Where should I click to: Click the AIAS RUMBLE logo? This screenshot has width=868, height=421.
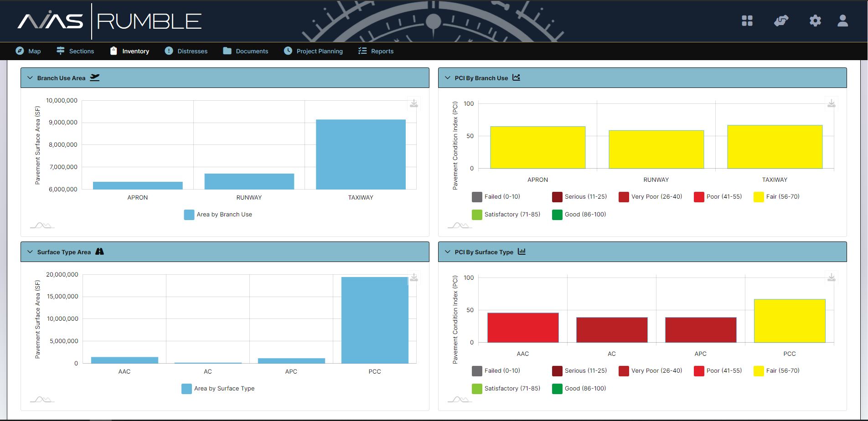[x=109, y=21]
